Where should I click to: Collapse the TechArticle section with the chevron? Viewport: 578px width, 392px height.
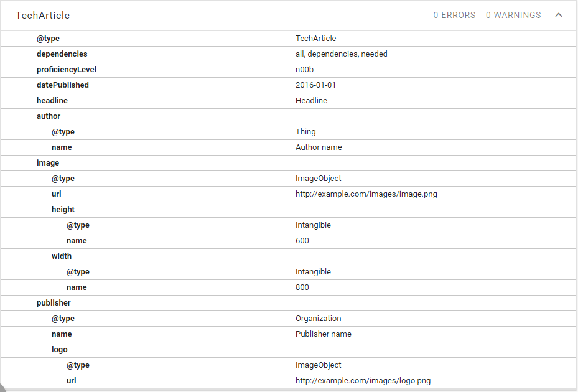pos(558,15)
